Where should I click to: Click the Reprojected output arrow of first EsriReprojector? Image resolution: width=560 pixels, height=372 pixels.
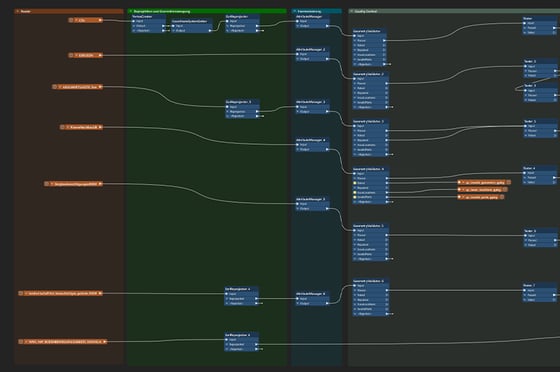pos(257,26)
